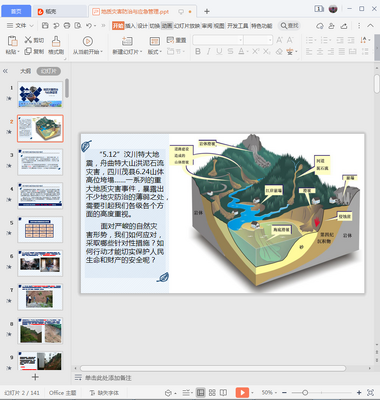Switch to Slide Sorter view icon
Viewport: 380px width, 400px height.
click(212, 393)
